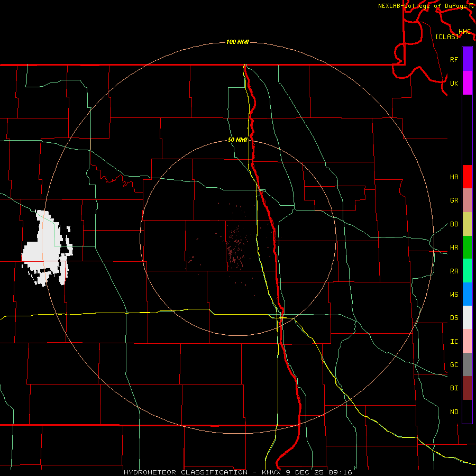The image size is (476, 476).
Task: Click the HA red legend swatch
Action: (x=467, y=177)
